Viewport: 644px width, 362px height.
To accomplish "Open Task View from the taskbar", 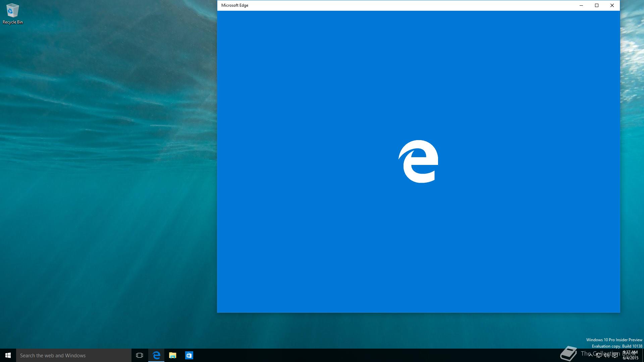I will (140, 355).
